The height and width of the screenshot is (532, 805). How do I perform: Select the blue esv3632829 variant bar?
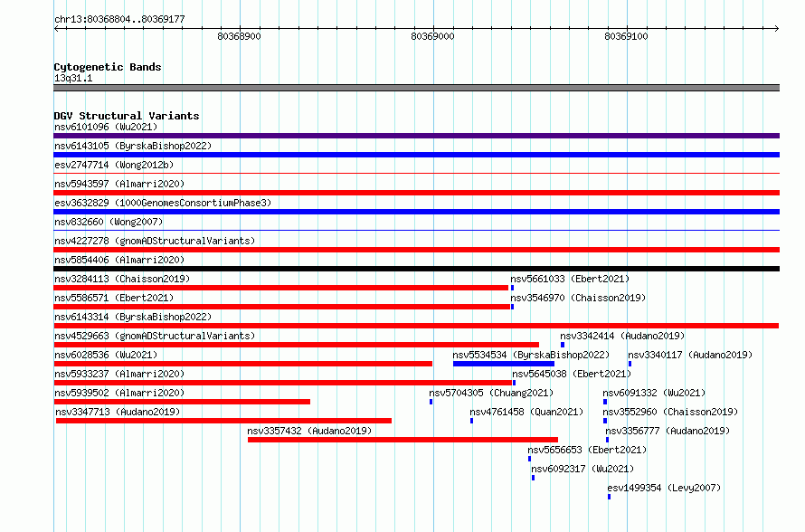416,212
